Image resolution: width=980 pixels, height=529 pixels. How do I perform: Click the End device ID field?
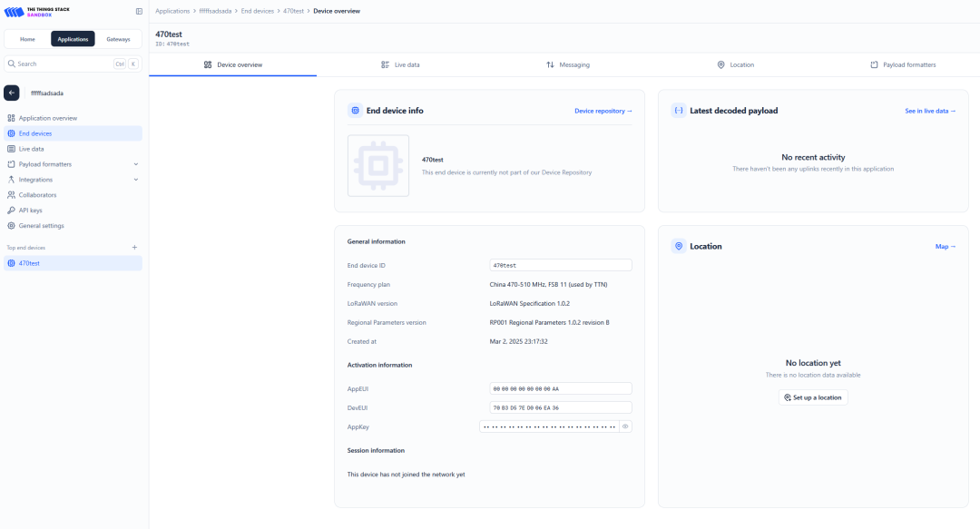(x=561, y=265)
